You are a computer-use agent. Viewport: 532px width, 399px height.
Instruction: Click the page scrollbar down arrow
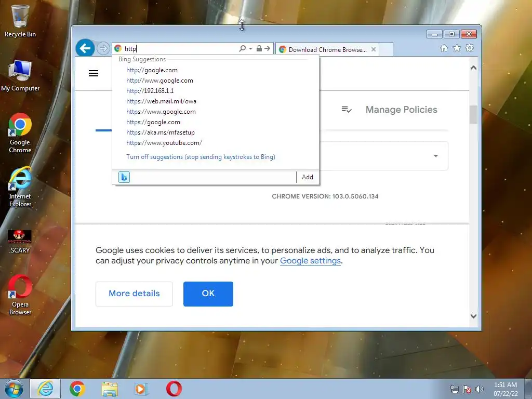click(474, 316)
